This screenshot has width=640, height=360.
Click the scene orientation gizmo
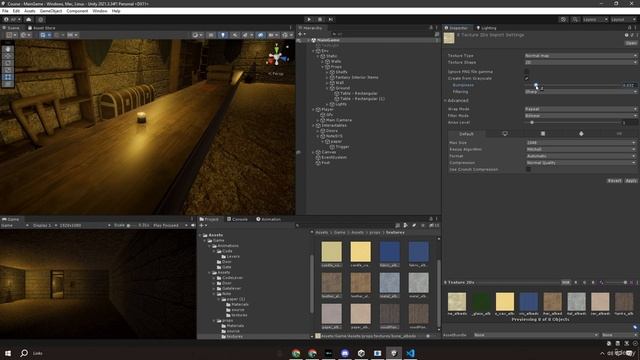pyautogui.click(x=277, y=56)
